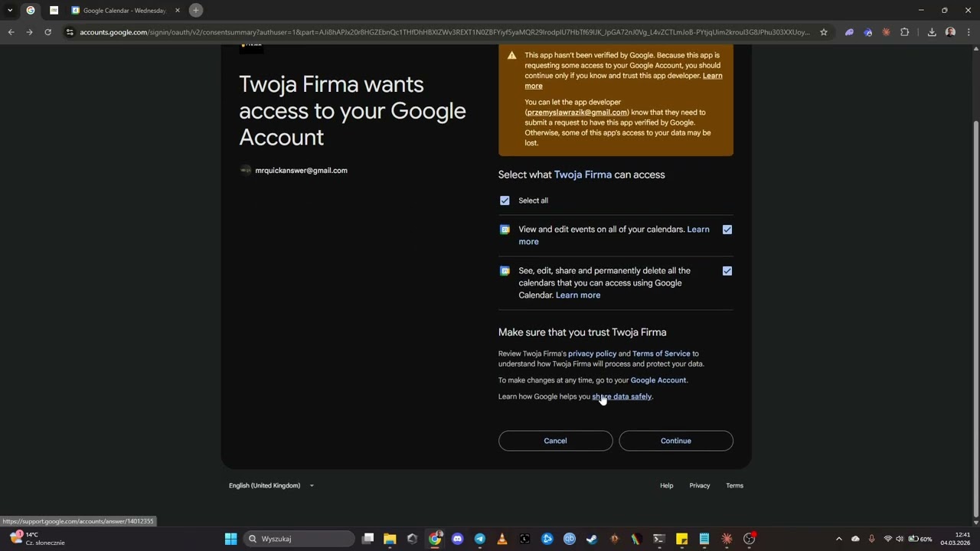Image resolution: width=980 pixels, height=551 pixels.
Task: Open the Terms footer link
Action: pyautogui.click(x=734, y=485)
